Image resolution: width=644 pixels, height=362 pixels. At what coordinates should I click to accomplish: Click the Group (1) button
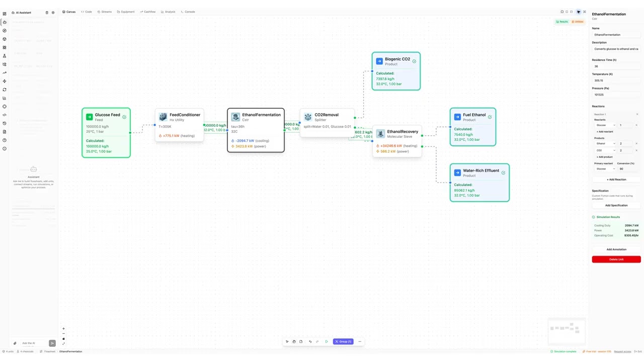(x=343, y=341)
